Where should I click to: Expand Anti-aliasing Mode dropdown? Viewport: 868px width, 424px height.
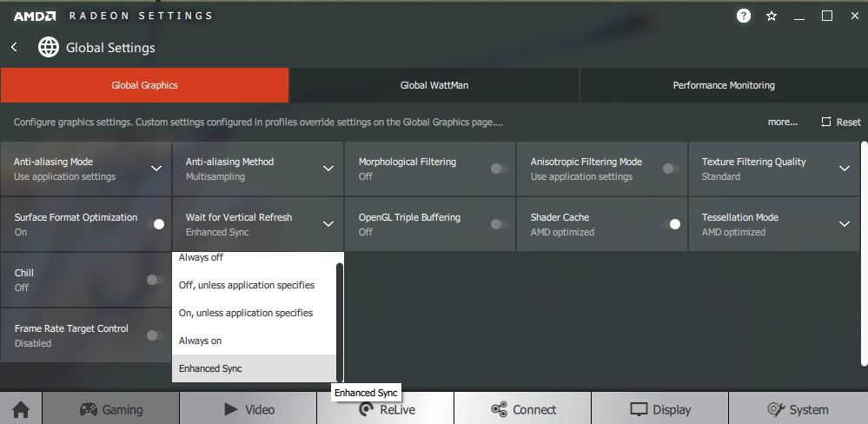point(156,169)
